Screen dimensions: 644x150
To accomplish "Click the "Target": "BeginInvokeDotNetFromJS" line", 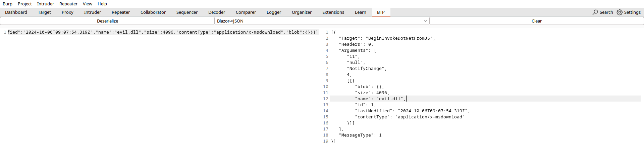I will [x=387, y=38].
